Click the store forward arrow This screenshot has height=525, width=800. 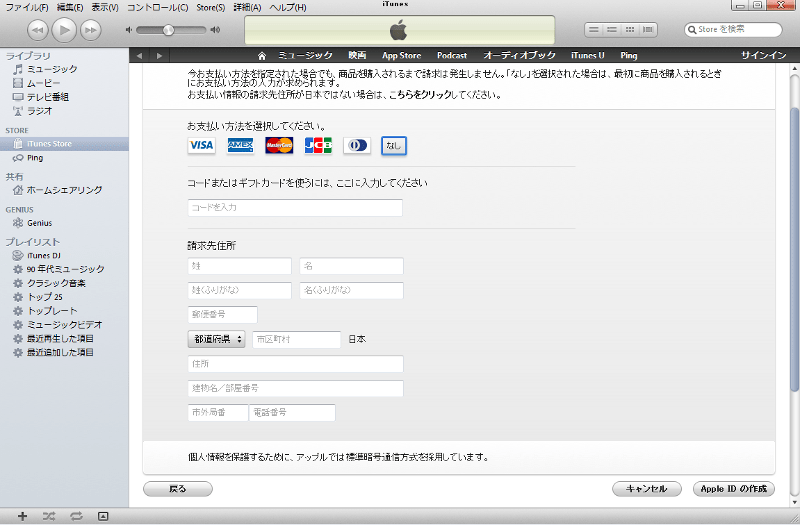[159, 56]
